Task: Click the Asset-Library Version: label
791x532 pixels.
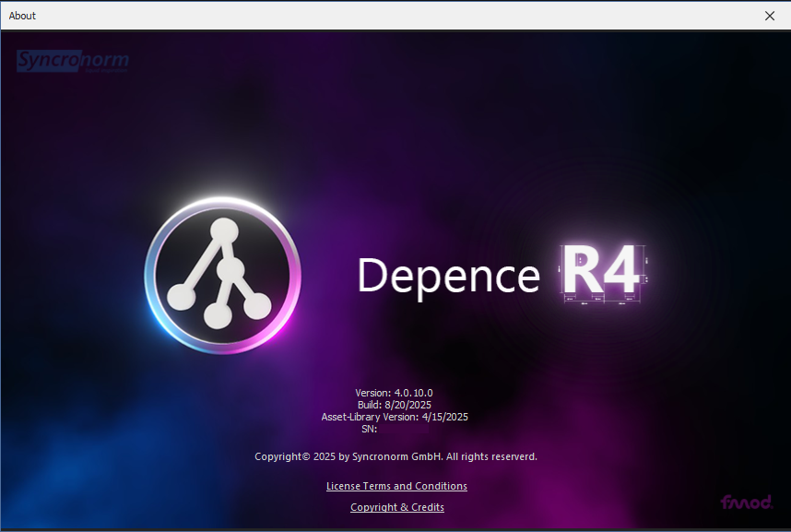Action: click(369, 417)
